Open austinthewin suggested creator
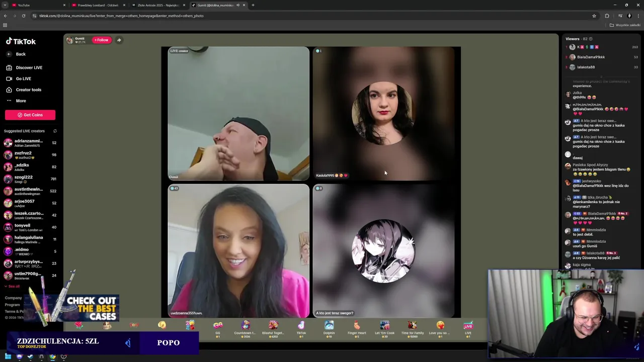The image size is (644, 362). pos(30,191)
